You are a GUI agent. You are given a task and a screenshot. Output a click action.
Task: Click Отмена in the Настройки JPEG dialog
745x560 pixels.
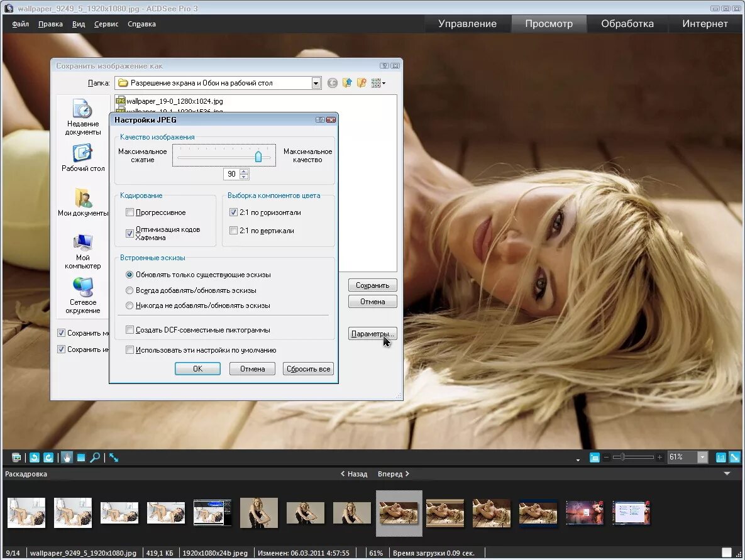coord(252,368)
